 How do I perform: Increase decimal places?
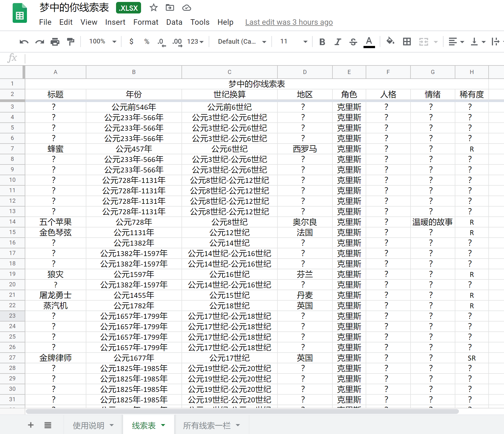click(177, 42)
